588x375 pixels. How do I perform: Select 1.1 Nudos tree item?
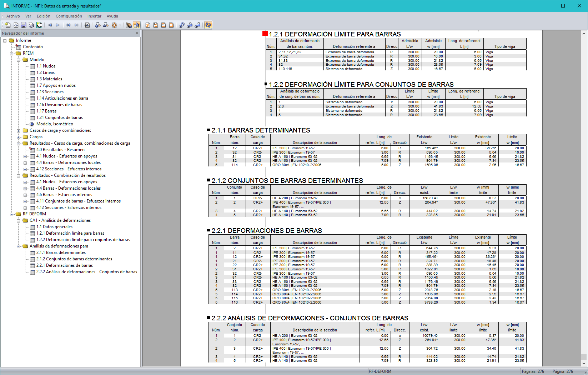tap(46, 66)
